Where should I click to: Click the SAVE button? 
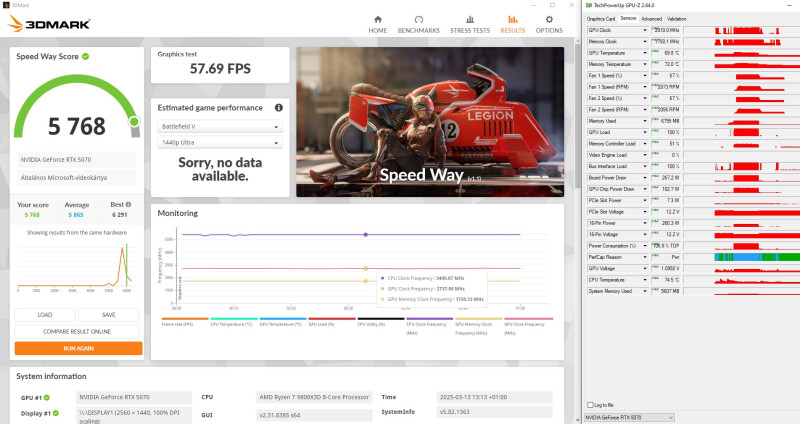pyautogui.click(x=109, y=315)
